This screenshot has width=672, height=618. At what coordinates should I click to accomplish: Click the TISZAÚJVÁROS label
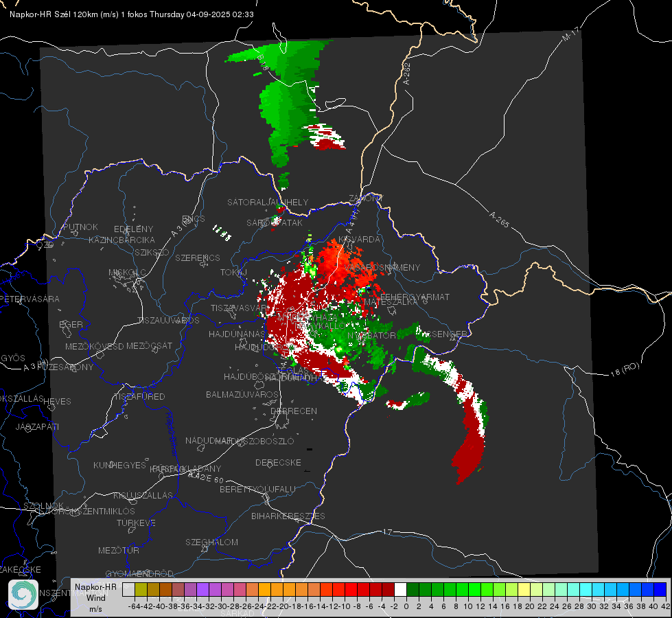(168, 321)
